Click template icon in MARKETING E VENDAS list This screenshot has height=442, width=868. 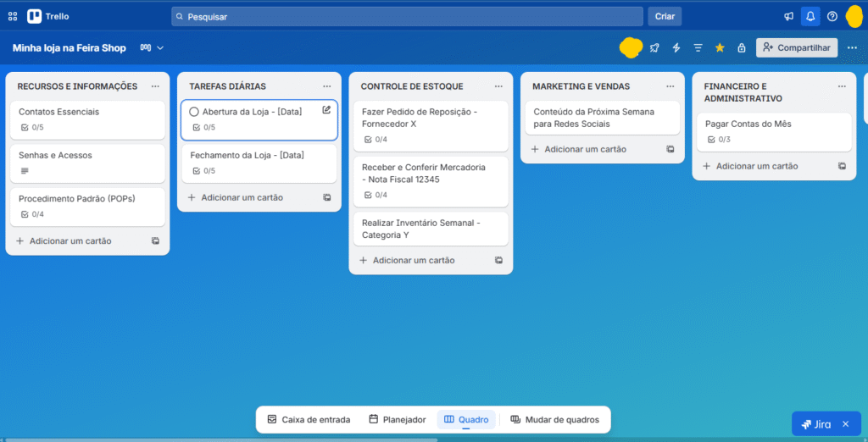670,149
